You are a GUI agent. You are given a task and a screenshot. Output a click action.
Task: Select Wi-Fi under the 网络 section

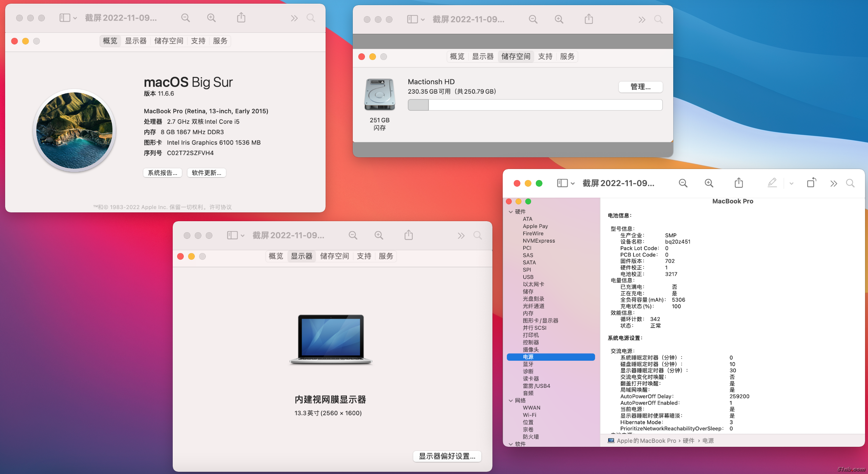tap(530, 415)
